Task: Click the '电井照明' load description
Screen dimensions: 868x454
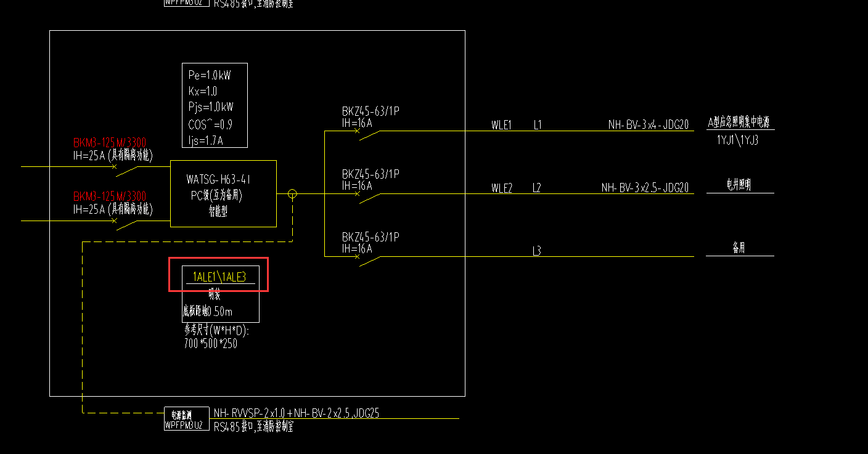Action: pyautogui.click(x=739, y=185)
